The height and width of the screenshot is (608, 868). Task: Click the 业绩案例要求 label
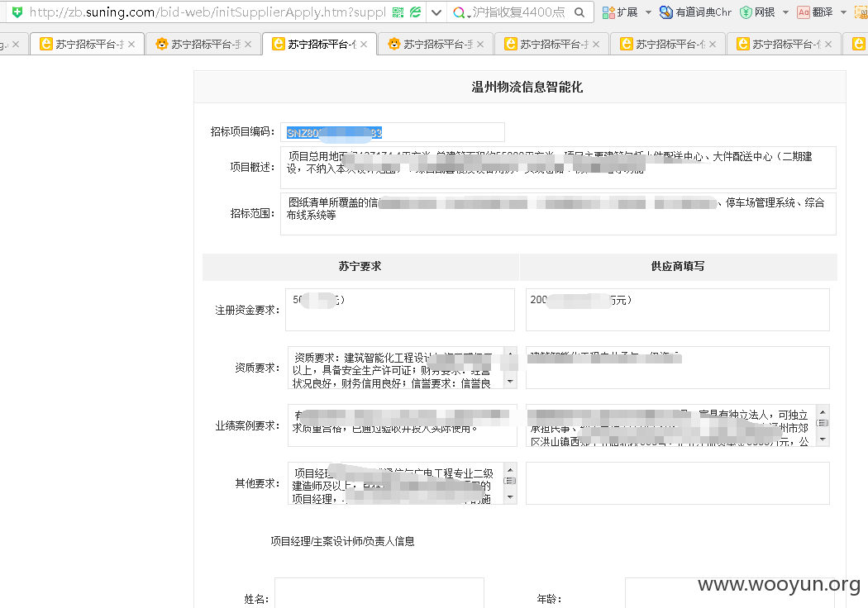(x=247, y=425)
